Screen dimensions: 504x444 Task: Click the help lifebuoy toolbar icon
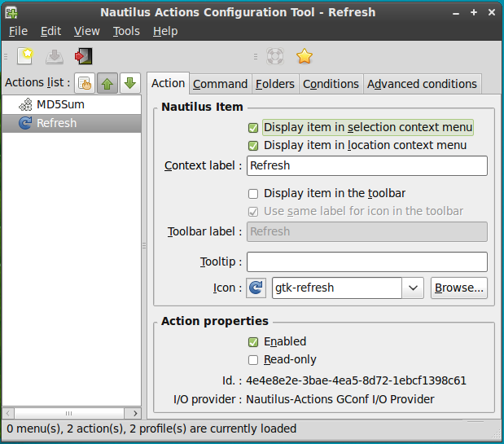tap(275, 56)
